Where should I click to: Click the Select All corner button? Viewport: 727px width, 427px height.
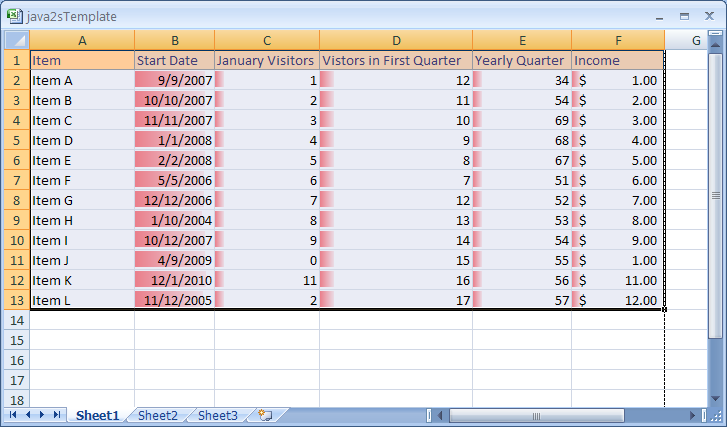pyautogui.click(x=17, y=40)
